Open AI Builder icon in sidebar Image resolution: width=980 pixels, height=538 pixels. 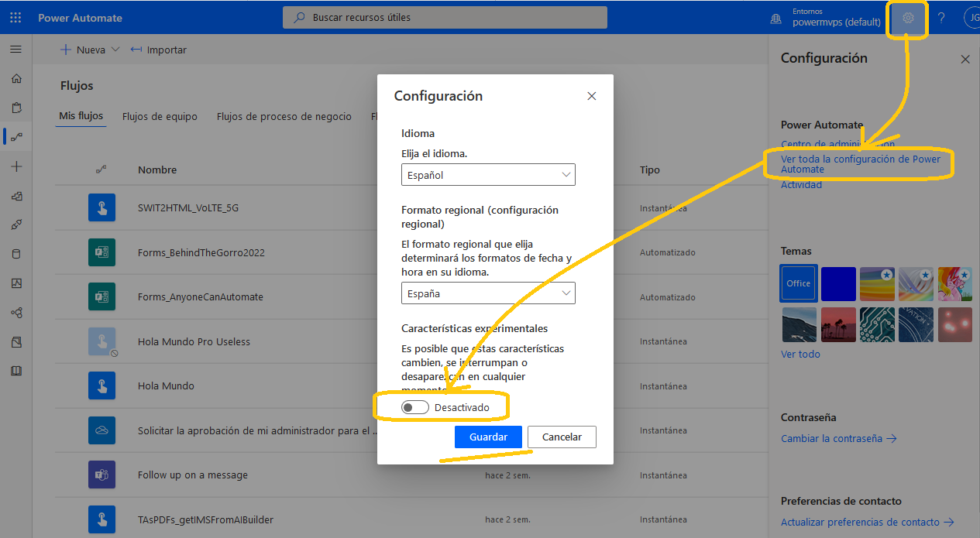click(16, 313)
